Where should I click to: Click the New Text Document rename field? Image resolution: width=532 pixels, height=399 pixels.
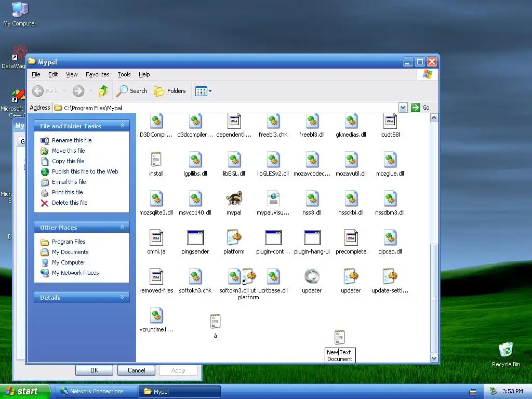click(x=340, y=355)
